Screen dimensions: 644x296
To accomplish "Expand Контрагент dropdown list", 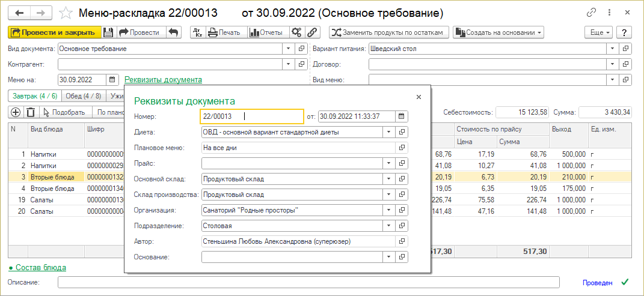I will click(289, 64).
